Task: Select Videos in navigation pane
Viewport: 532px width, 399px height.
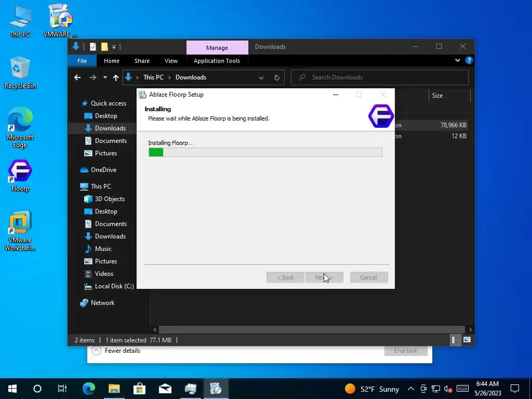Action: pos(104,274)
